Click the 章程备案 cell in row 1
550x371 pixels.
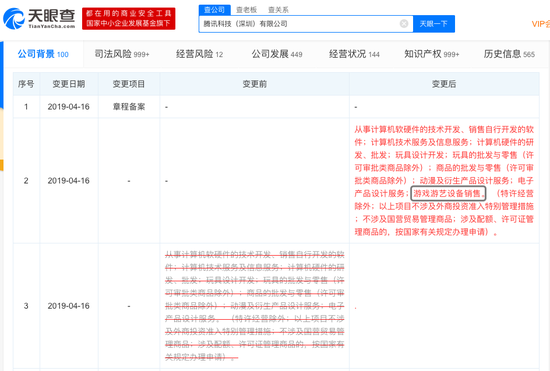point(128,107)
